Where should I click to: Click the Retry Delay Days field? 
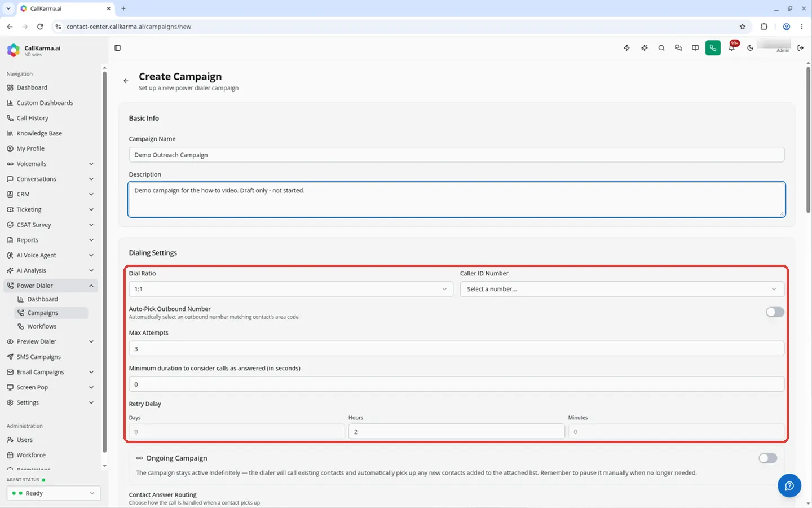click(x=237, y=432)
